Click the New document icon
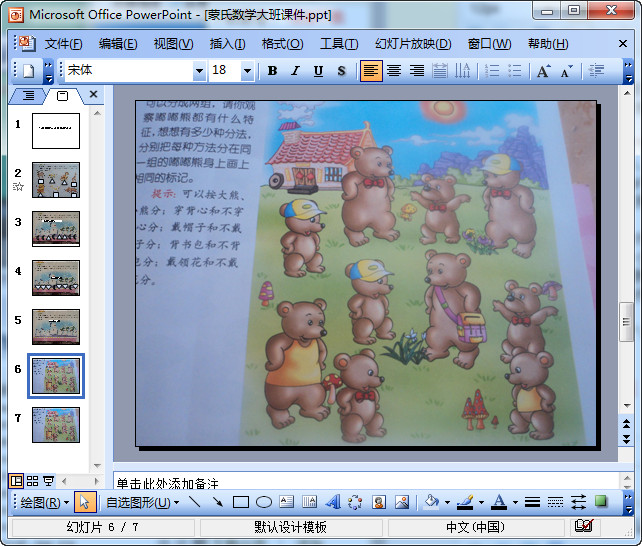The width and height of the screenshot is (642, 546). (28, 71)
